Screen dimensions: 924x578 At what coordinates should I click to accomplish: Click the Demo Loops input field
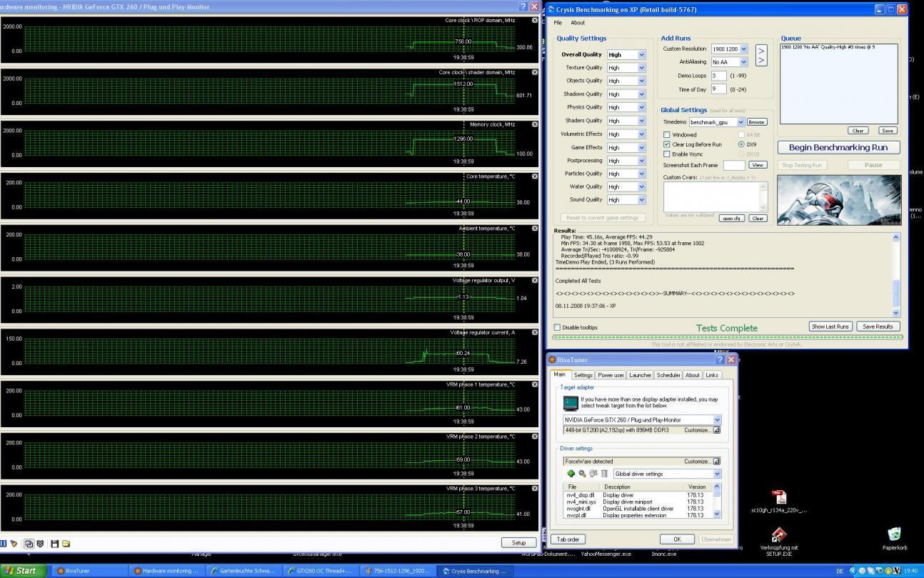718,76
